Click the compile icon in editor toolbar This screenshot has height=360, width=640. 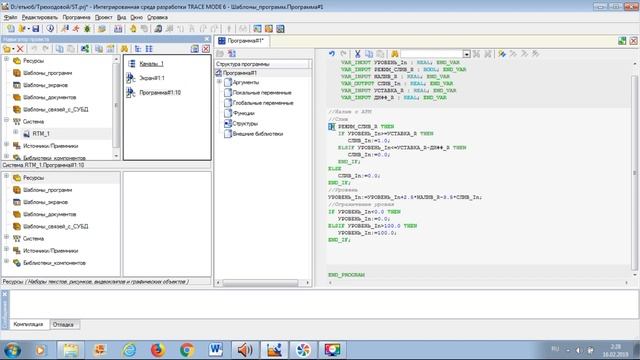point(502,54)
